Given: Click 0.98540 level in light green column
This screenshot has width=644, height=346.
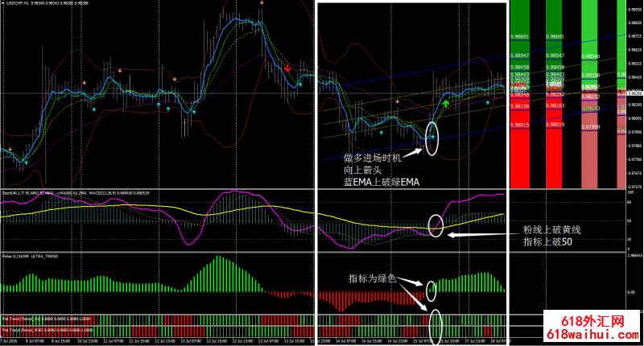Looking at the screenshot, I should (591, 56).
